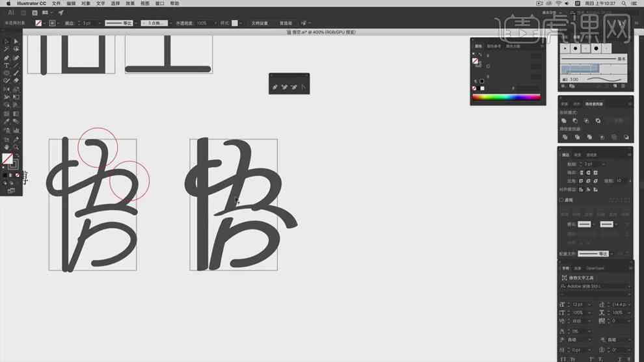Open profile dropdown in Stroke panel

[x=612, y=253]
